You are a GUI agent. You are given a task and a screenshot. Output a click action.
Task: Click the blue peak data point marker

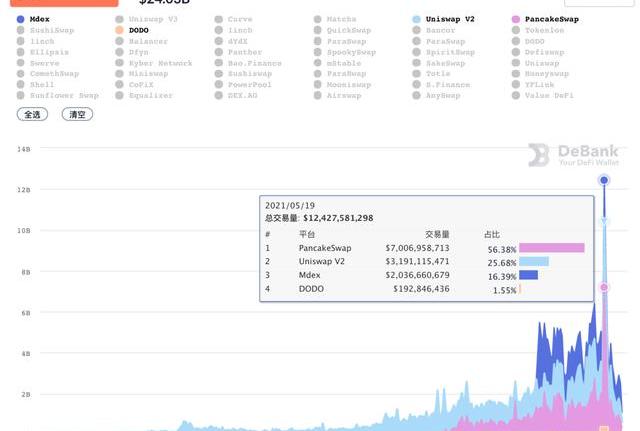(x=604, y=180)
